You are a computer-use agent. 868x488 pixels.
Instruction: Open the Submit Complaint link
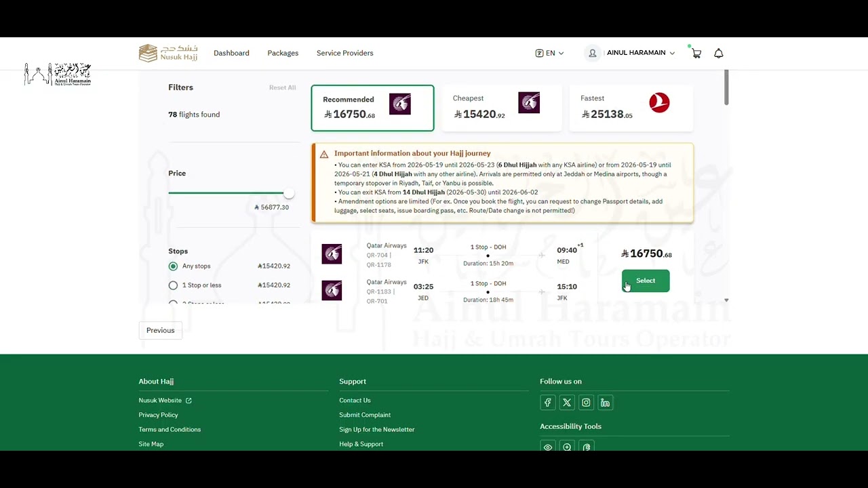click(x=365, y=415)
